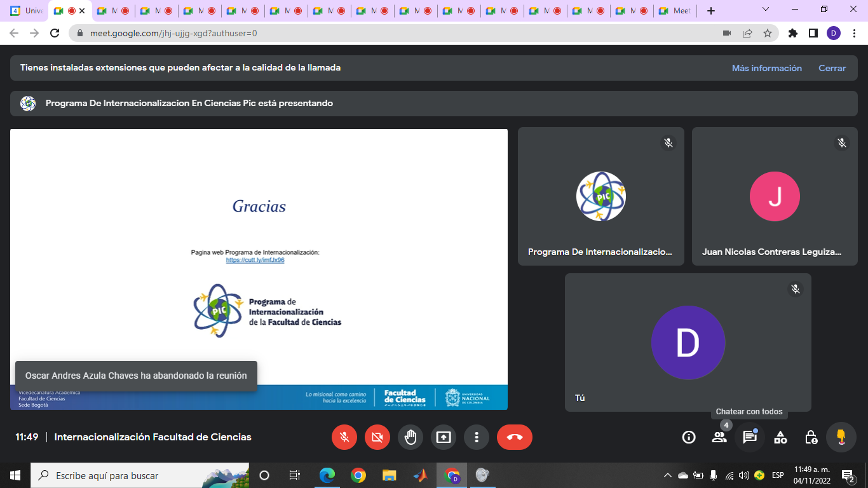The image size is (868, 488).
Task: Show the participants list
Action: pyautogui.click(x=719, y=437)
